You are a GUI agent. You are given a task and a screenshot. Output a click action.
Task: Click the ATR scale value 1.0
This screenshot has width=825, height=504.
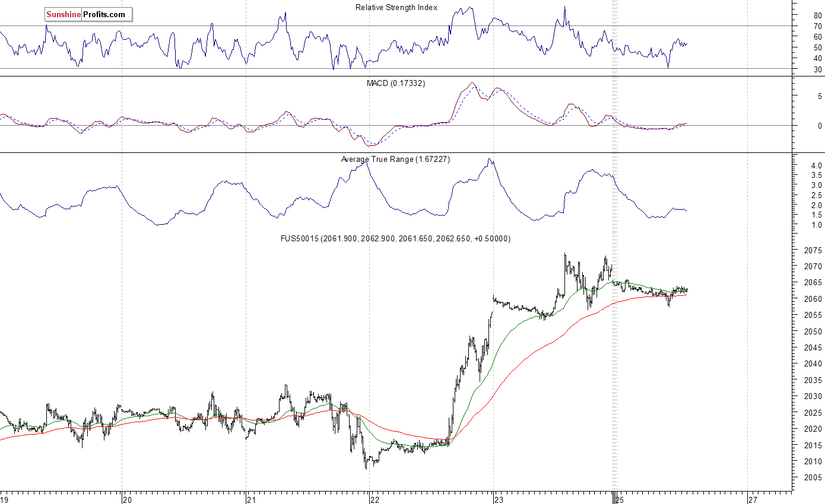pyautogui.click(x=816, y=225)
